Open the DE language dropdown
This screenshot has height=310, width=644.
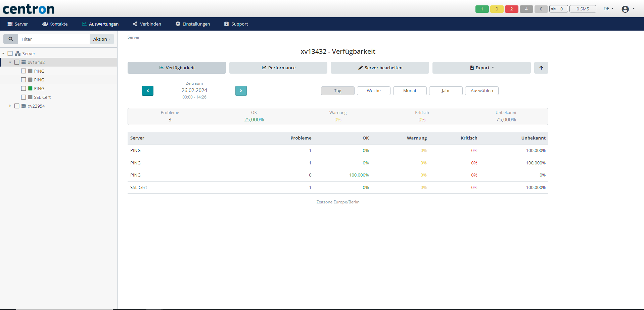pos(608,9)
